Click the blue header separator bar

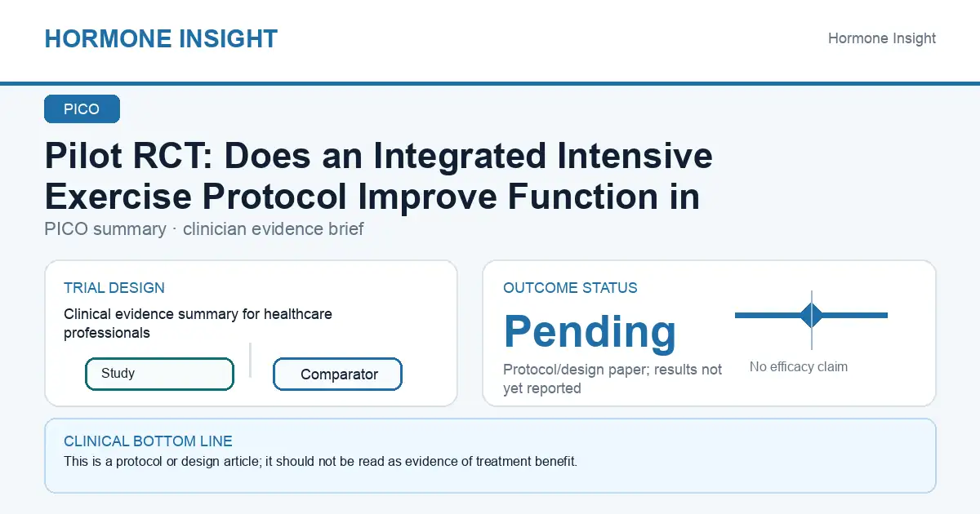(x=490, y=83)
